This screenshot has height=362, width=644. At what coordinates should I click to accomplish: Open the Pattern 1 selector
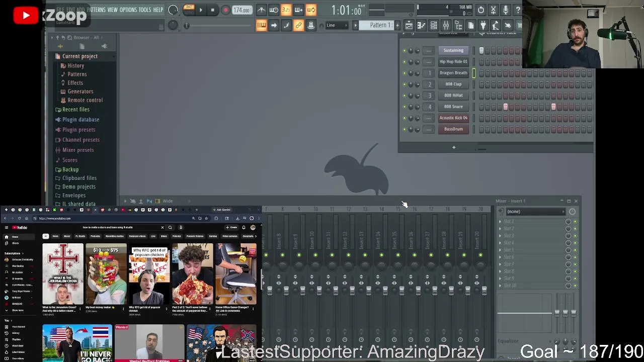point(378,25)
